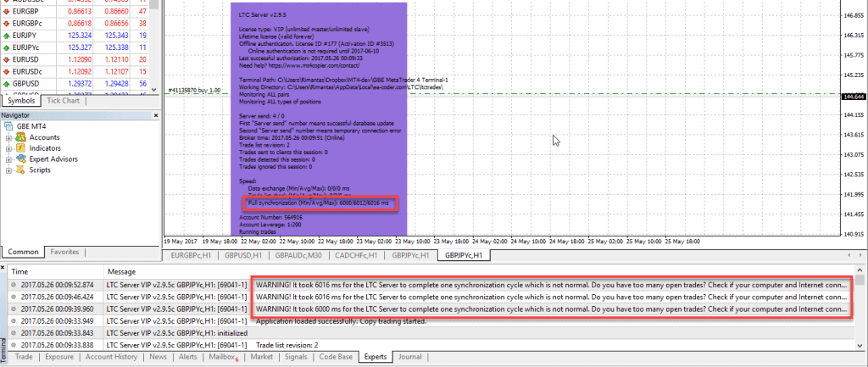Click the GBE MT4 icon
The width and height of the screenshot is (868, 367).
coord(8,126)
